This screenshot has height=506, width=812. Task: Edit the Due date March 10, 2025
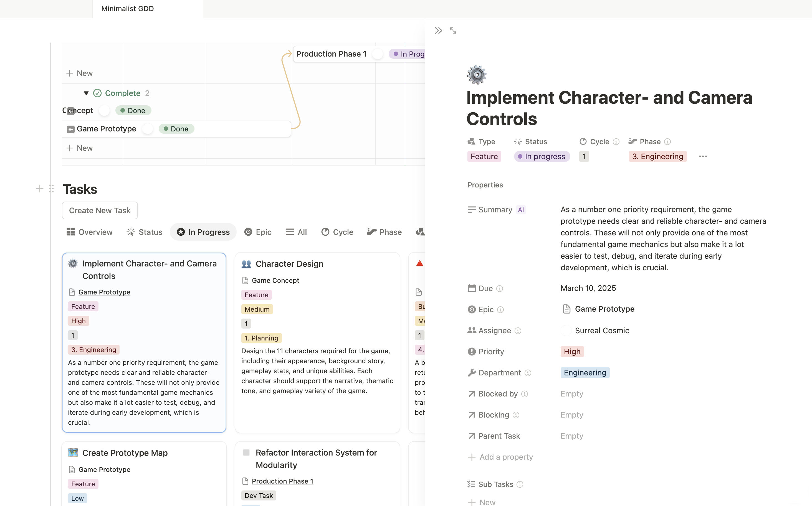(x=588, y=288)
